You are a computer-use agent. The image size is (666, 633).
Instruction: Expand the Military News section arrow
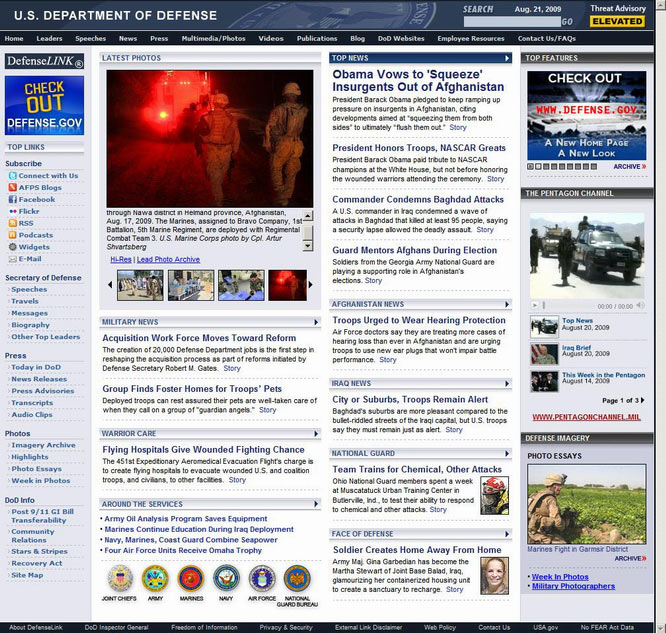[x=316, y=322]
